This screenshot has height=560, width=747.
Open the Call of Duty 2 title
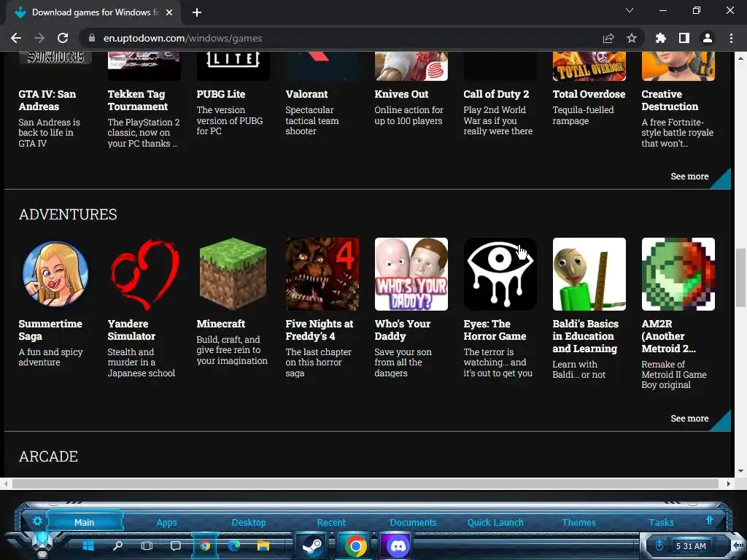pyautogui.click(x=496, y=94)
